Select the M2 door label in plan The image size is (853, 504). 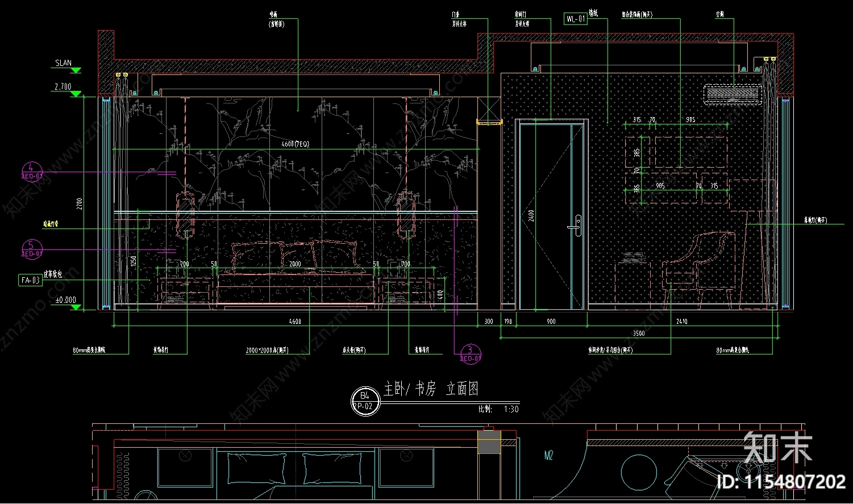(x=548, y=456)
